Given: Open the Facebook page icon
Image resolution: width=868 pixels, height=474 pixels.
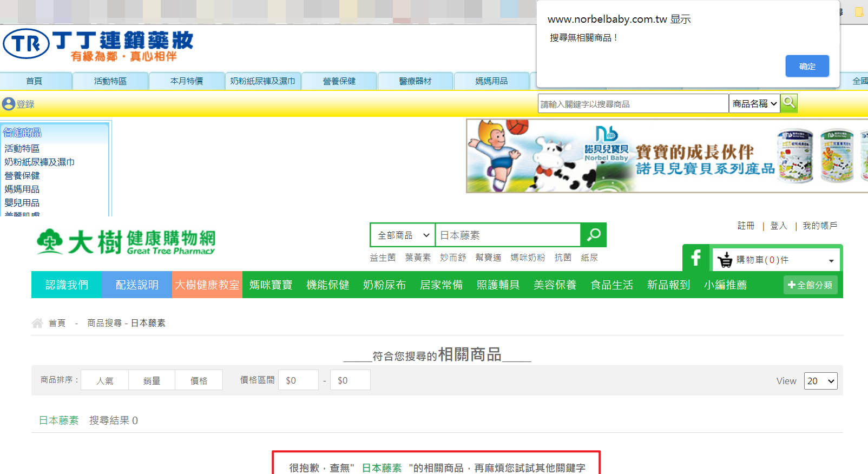Looking at the screenshot, I should tap(696, 258).
